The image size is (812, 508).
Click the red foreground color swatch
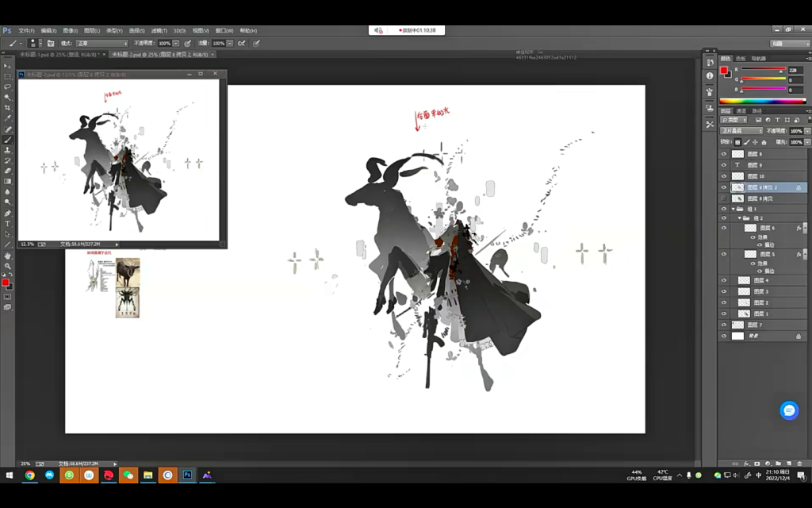(5, 282)
